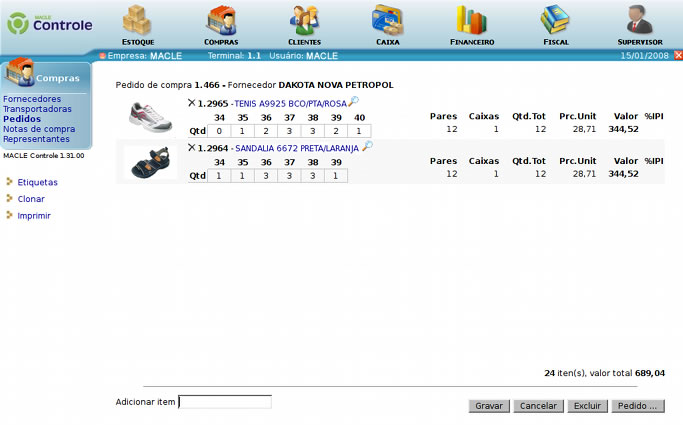Screen dimensions: 683x425
Task: Focus the Adicionar item input field
Action: point(225,401)
